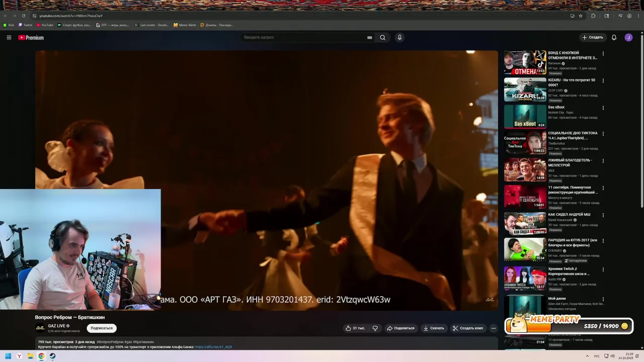The width and height of the screenshot is (644, 362).
Task: Open the browser extensions puzzle icon
Action: [x=593, y=16]
